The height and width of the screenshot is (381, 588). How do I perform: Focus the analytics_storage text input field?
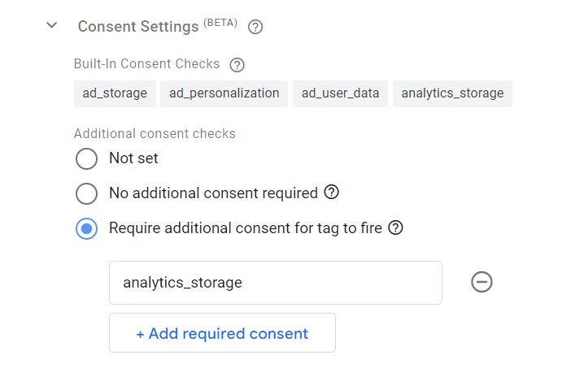(x=276, y=283)
